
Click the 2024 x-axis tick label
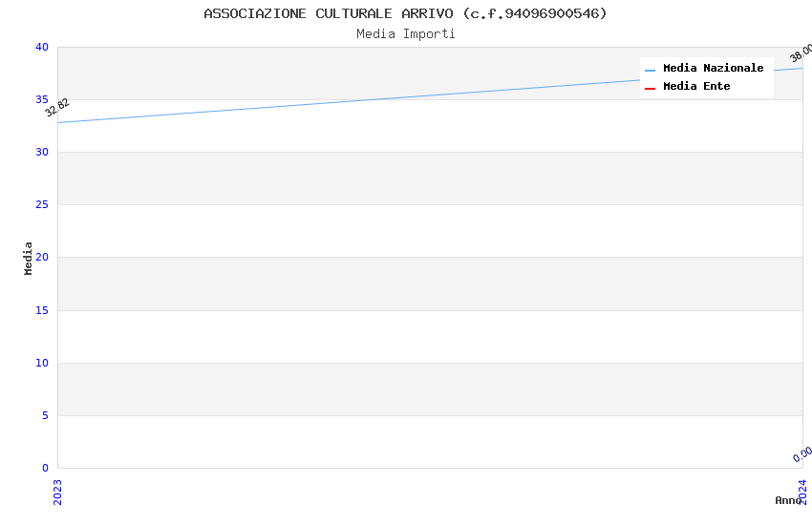coord(802,491)
